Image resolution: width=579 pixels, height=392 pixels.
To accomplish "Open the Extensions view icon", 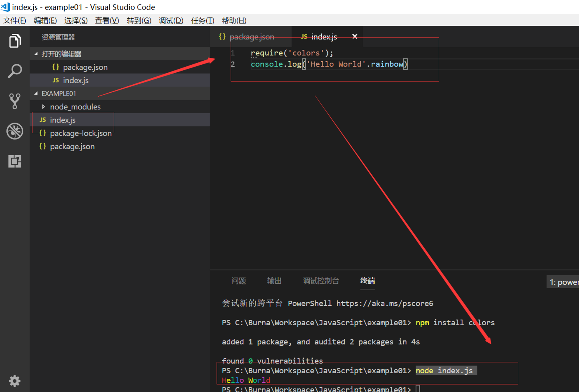I will (x=15, y=161).
